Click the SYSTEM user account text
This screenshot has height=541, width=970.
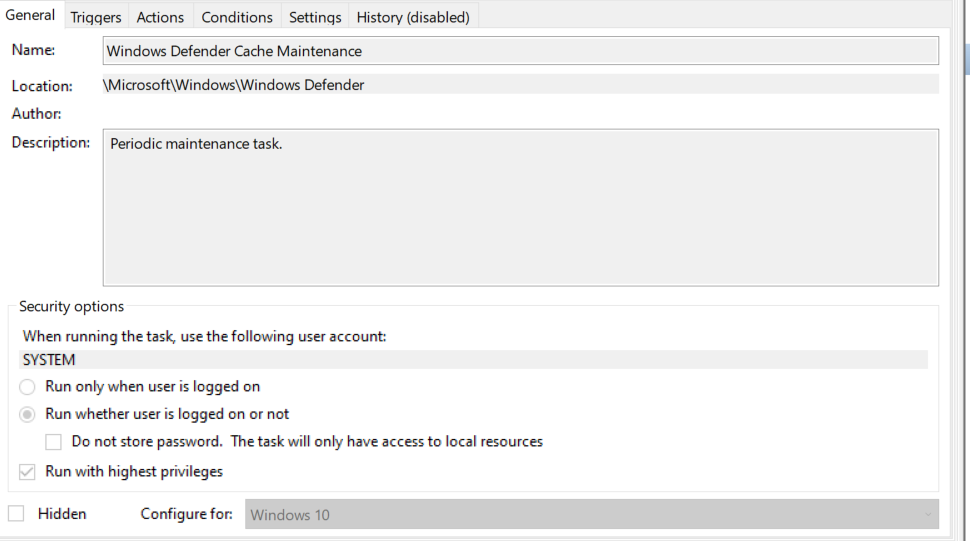(49, 360)
